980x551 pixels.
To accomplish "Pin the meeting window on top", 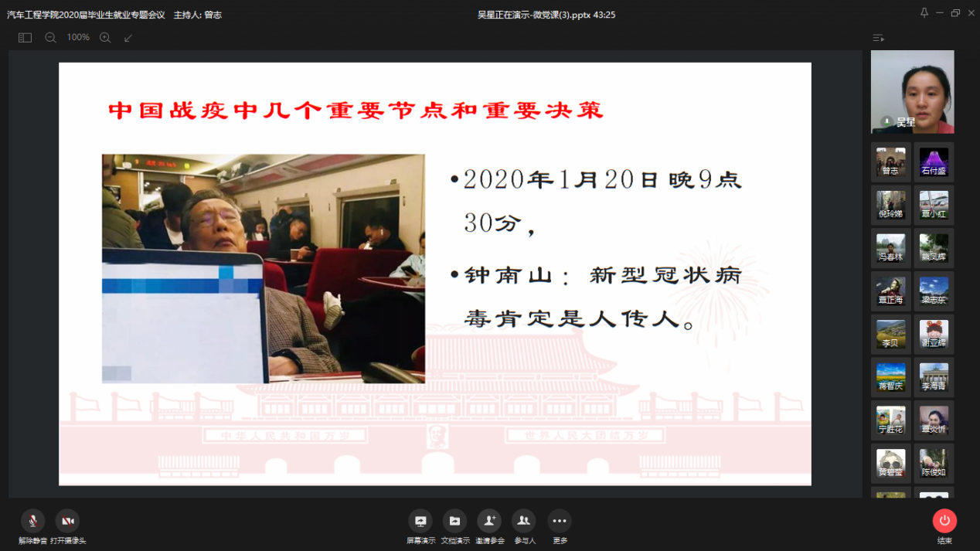I will tap(924, 13).
